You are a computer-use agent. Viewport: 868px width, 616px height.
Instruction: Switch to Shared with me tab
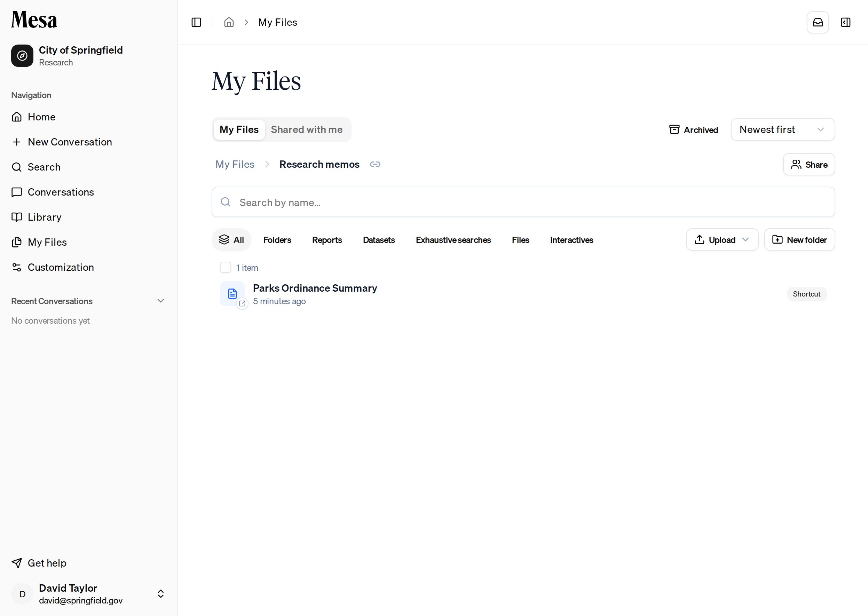307,129
